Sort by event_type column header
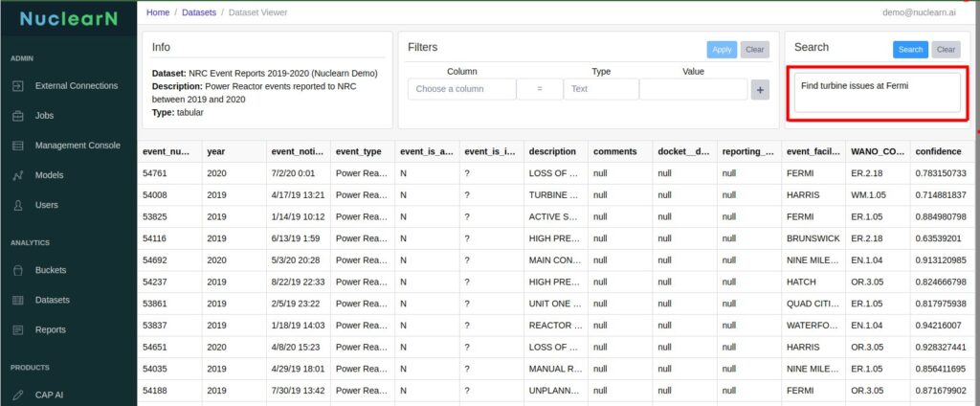The height and width of the screenshot is (406, 980). click(363, 151)
